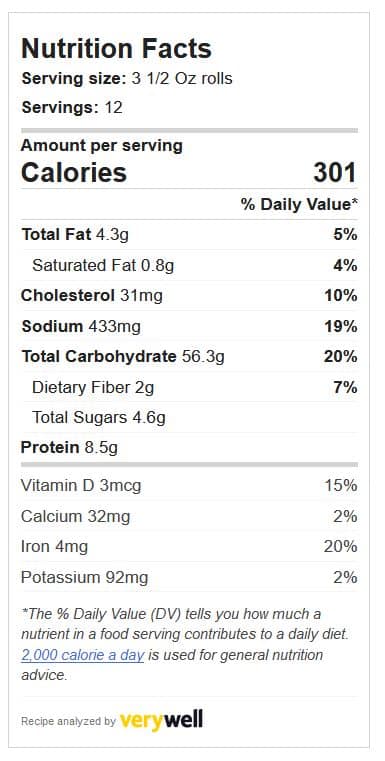This screenshot has width=385, height=761.
Task: Click the verywell logo
Action: [161, 720]
